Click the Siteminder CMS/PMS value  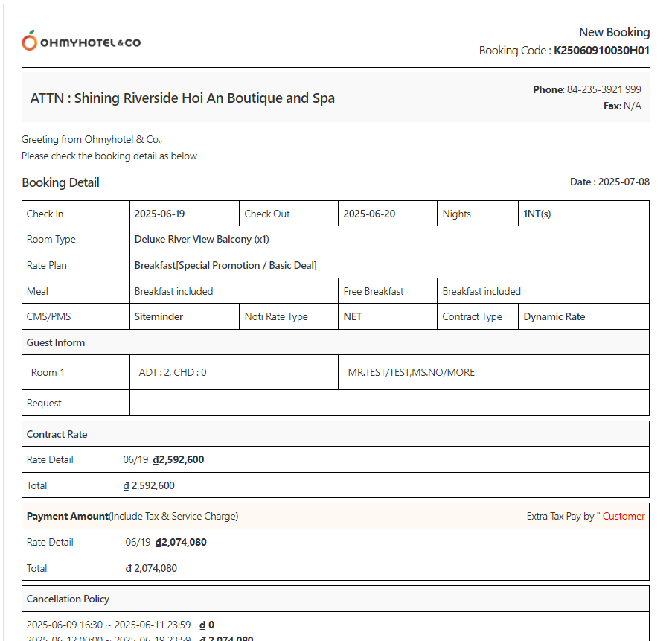point(159,316)
